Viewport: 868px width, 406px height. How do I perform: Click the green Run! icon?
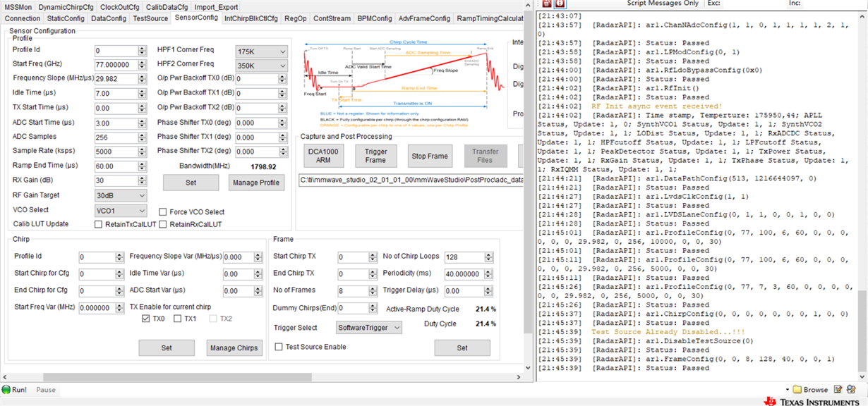tap(6, 390)
